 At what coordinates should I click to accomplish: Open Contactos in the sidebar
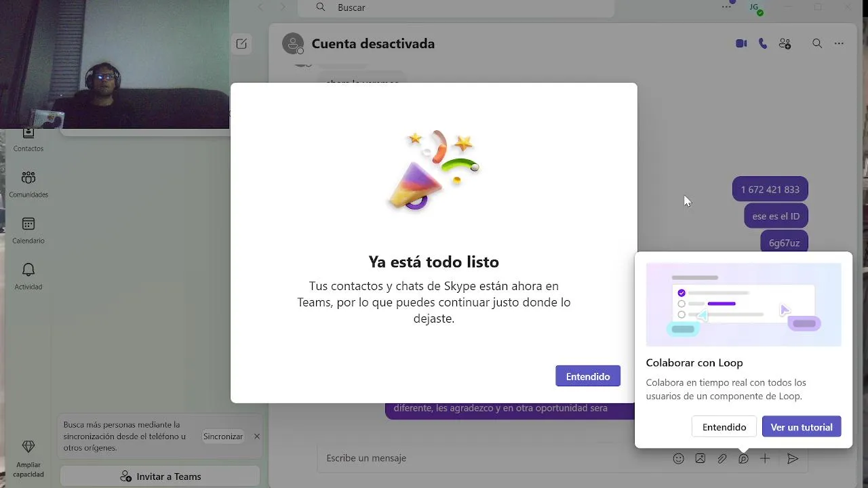point(28,140)
